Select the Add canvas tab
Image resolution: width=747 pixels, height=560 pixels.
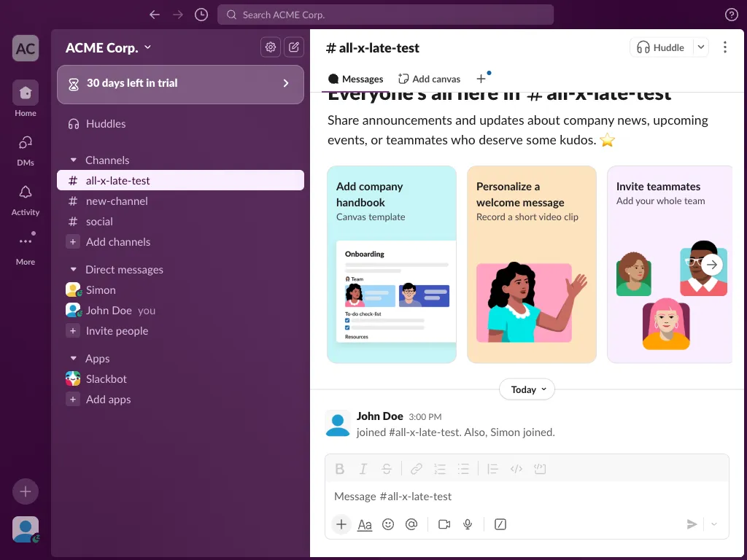pyautogui.click(x=429, y=79)
